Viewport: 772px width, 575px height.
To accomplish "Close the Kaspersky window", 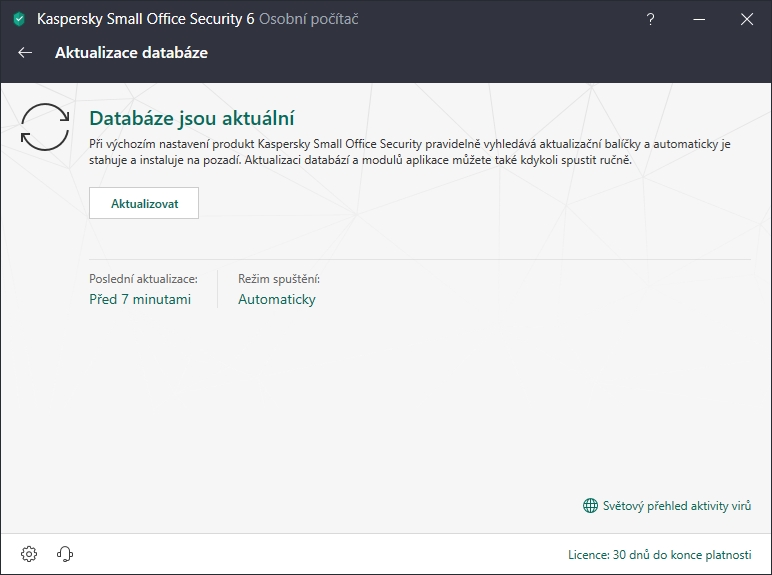I will pyautogui.click(x=746, y=19).
